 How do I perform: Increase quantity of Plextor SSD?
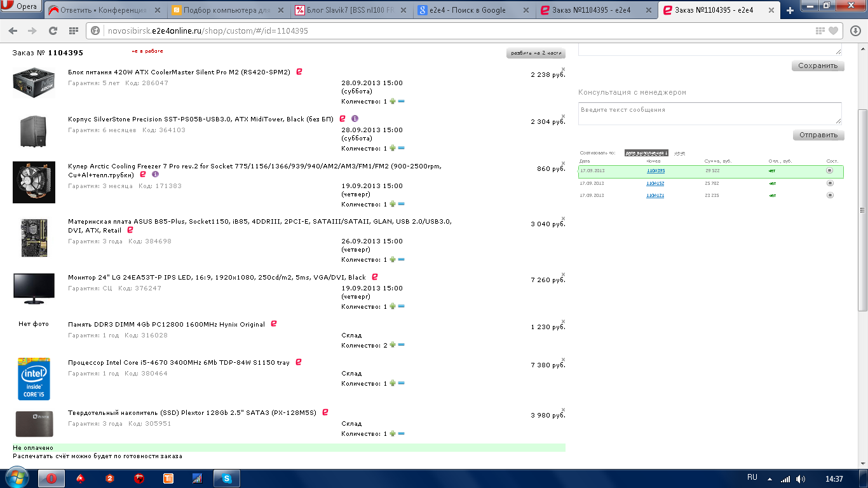[393, 433]
